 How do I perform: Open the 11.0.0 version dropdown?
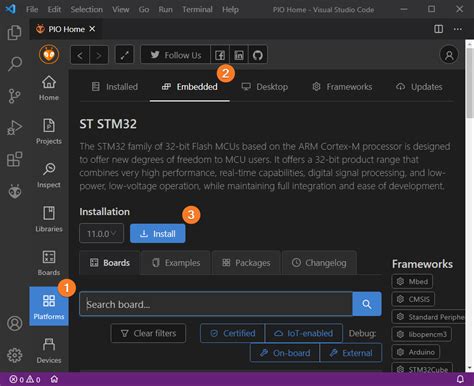[x=101, y=233]
